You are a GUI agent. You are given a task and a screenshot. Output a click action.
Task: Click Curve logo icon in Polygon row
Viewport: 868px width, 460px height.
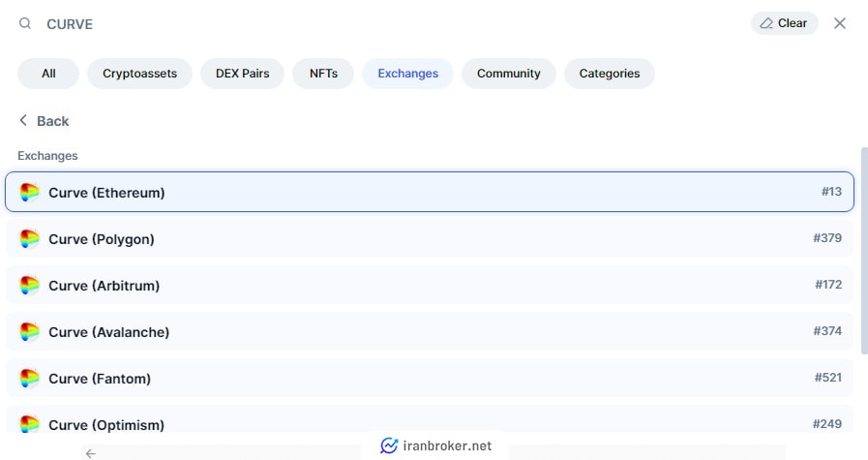29,239
